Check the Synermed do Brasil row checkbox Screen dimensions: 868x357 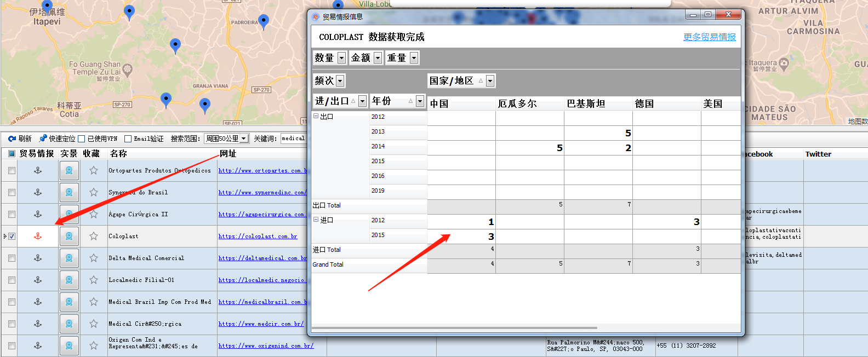pos(12,192)
